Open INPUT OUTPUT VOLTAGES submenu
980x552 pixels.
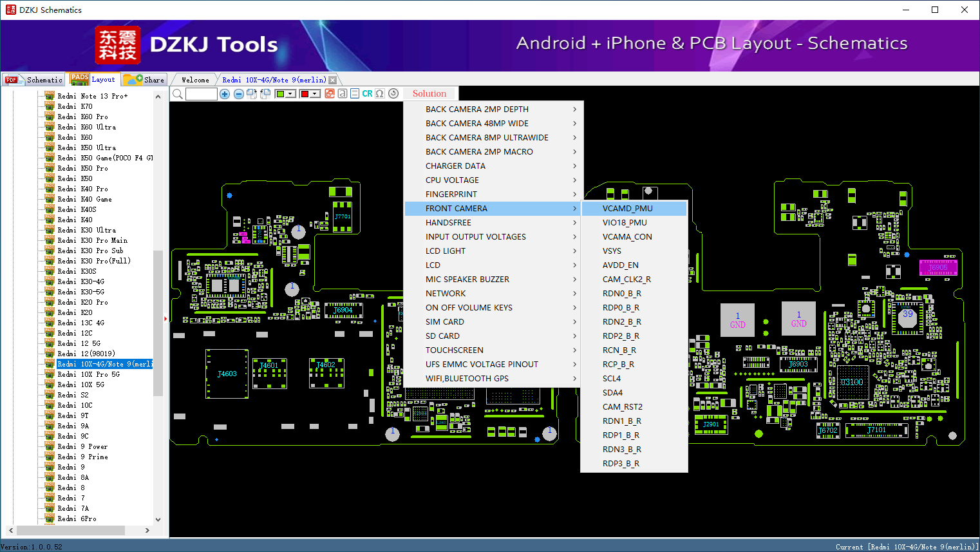494,237
